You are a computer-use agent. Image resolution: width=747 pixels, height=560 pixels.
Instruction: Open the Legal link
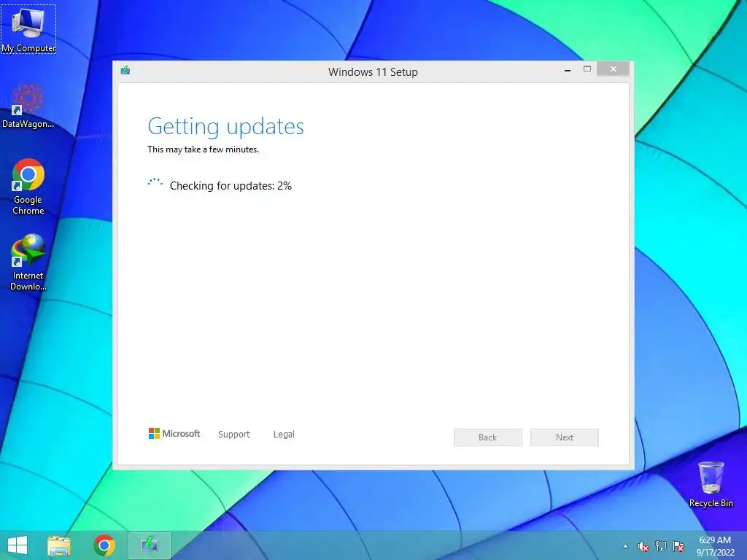[x=284, y=435]
